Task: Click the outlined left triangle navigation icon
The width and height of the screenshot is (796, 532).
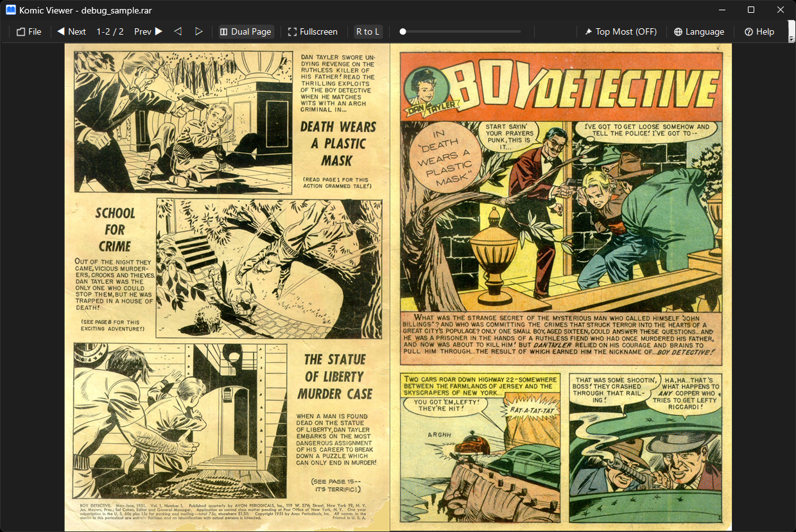Action: pos(178,31)
